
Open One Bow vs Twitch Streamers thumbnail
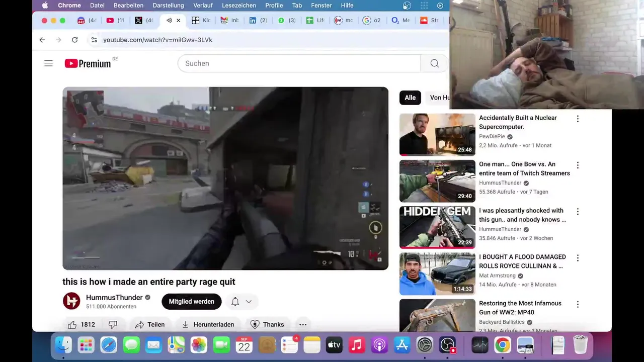[x=437, y=181]
